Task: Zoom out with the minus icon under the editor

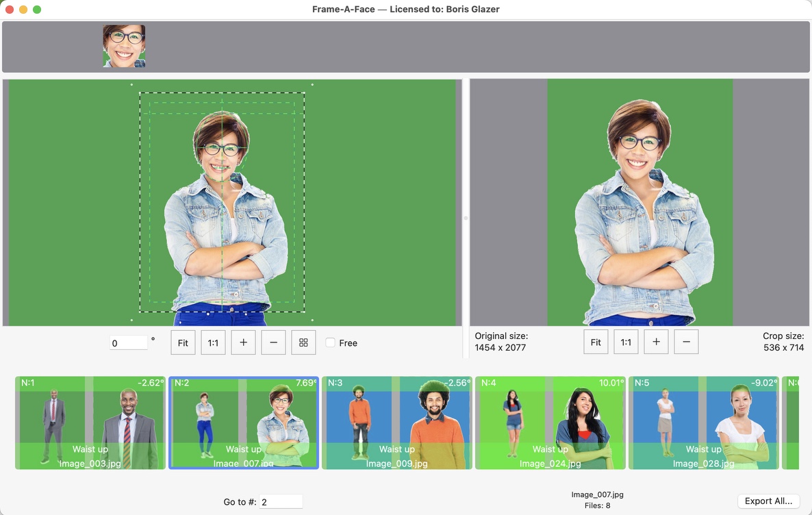Action: pos(273,342)
